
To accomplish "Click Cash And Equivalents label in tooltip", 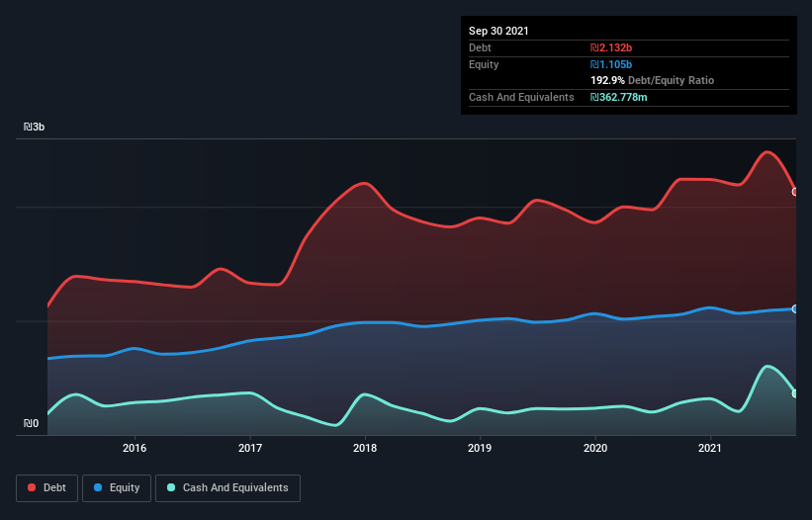I will pos(521,97).
